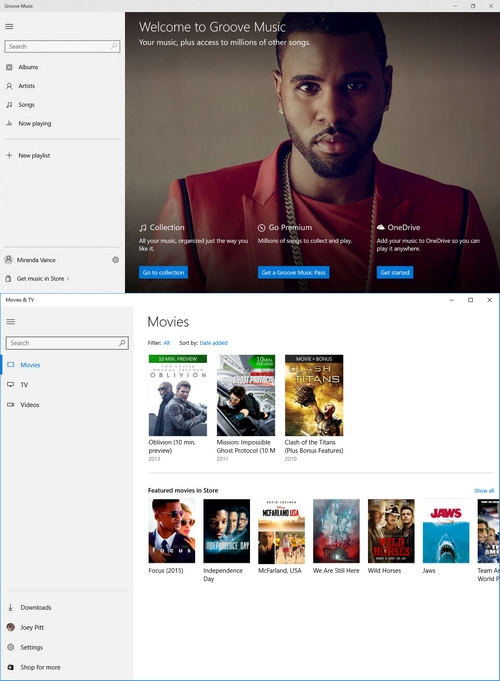Click the Movies screen icon in sidebar
Viewport: 500px width, 681px height.
(x=11, y=365)
